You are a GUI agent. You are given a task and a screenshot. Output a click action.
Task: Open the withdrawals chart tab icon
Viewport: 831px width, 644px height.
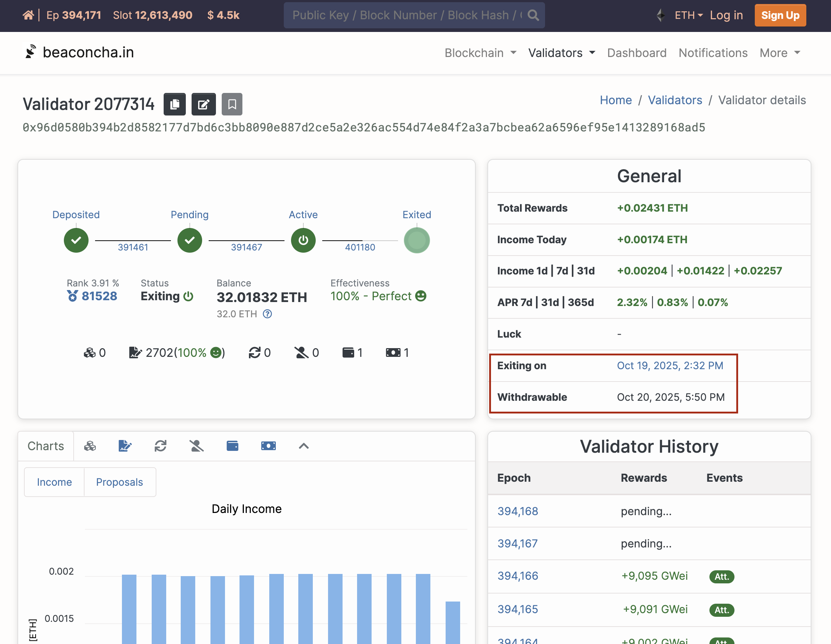268,446
